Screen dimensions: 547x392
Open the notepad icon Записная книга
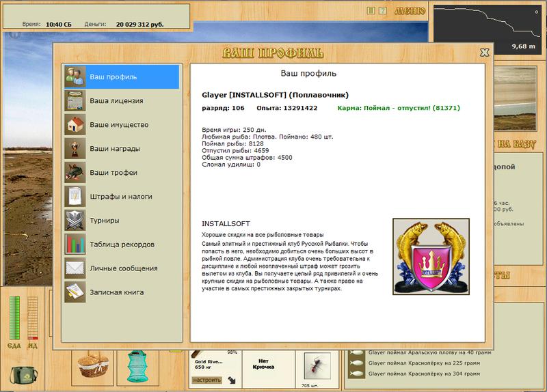[x=75, y=292]
